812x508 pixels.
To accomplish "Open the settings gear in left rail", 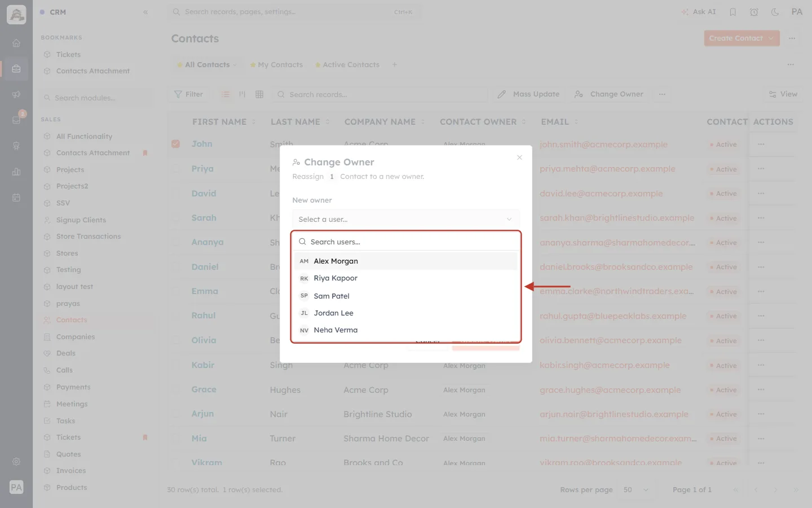I will [16, 462].
